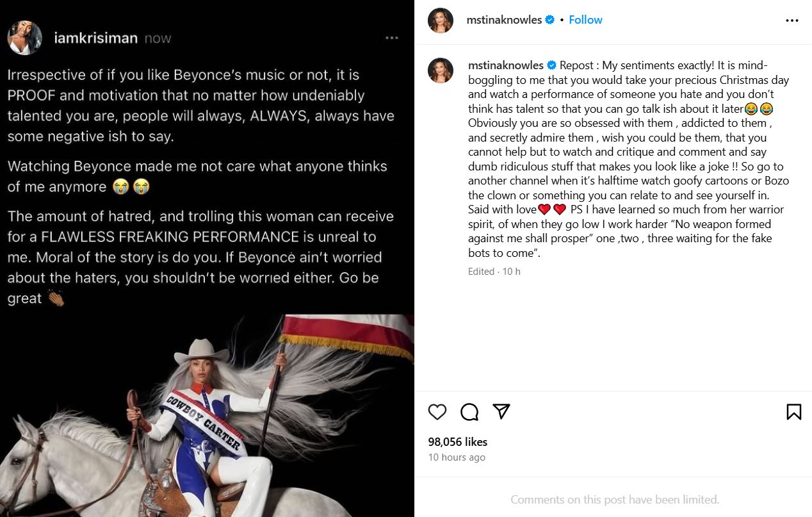Share the post via the paper plane icon
The image size is (812, 517).
[502, 412]
